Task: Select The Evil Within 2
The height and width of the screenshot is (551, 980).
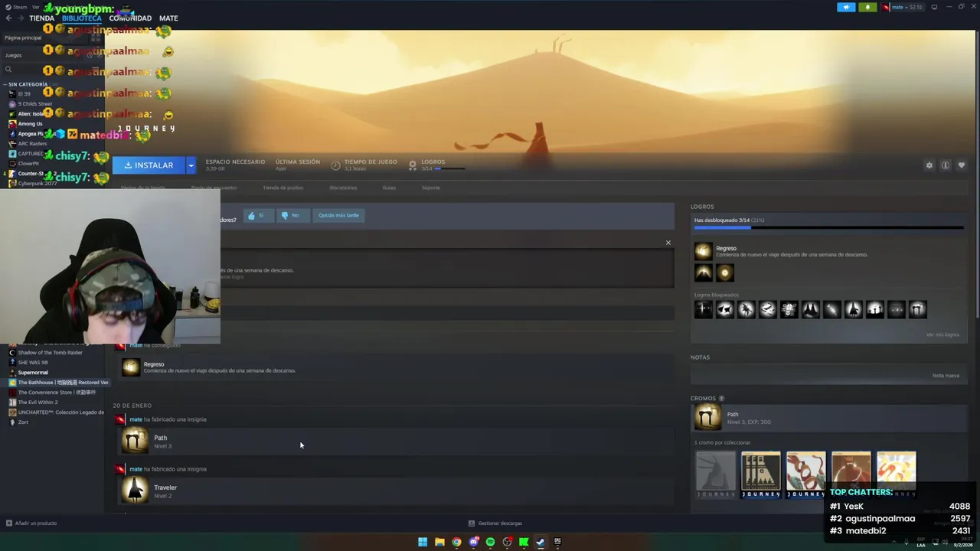Action: [x=38, y=403]
